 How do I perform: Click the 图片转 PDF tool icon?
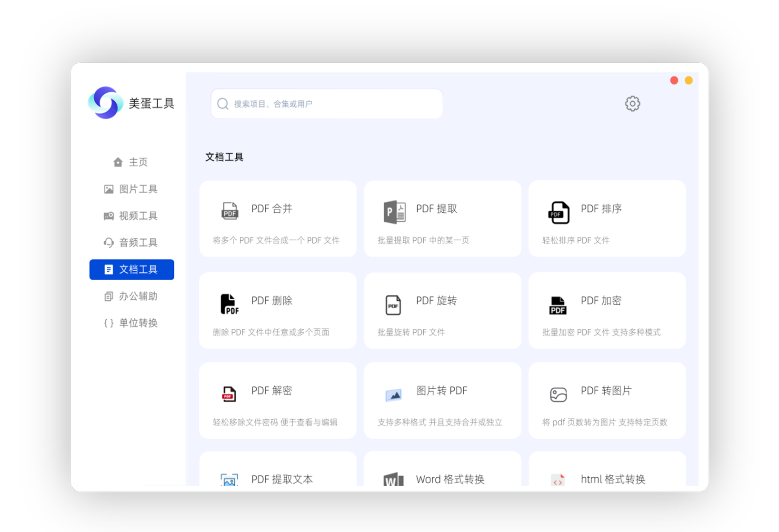point(393,394)
